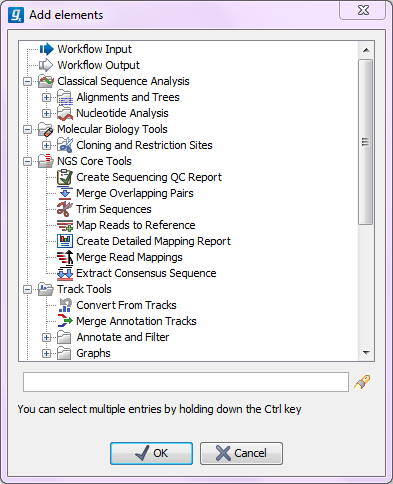The height and width of the screenshot is (484, 393).
Task: Select 'Merge Read Mappings' entry
Action: point(129,257)
